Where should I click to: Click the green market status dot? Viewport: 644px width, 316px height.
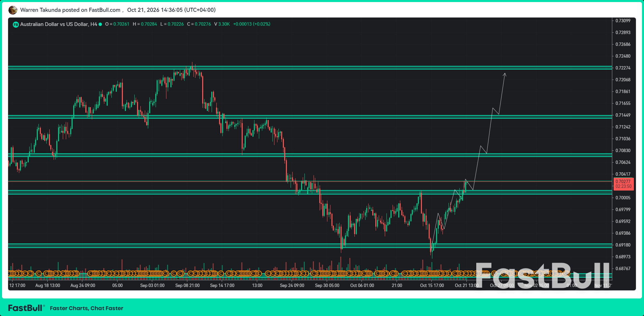pos(100,24)
